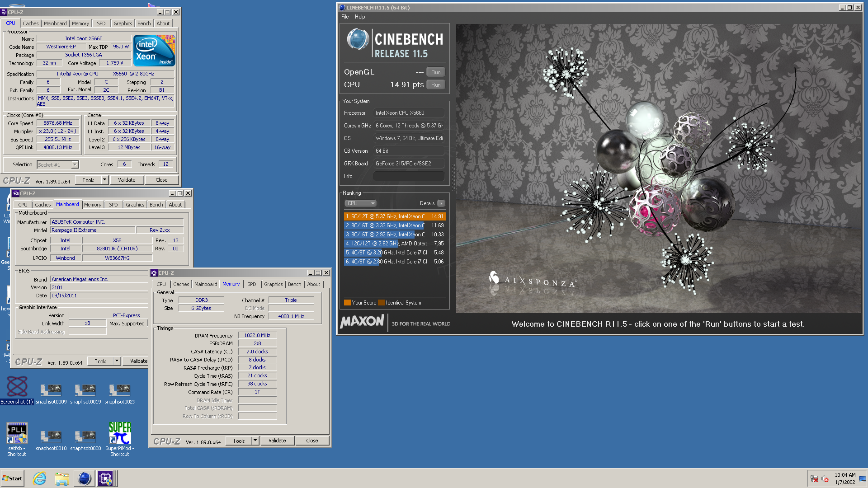Open snaphsot0020 desktop file
This screenshot has width=868, height=488.
pos(85,440)
